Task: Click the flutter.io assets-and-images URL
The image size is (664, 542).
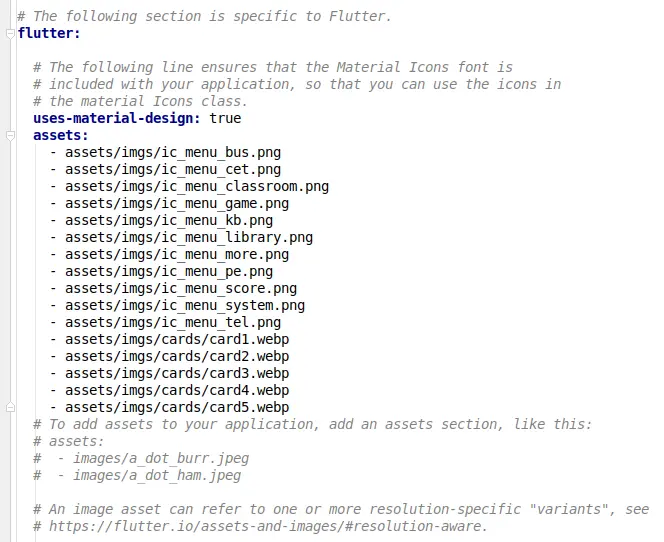Action: (x=268, y=526)
